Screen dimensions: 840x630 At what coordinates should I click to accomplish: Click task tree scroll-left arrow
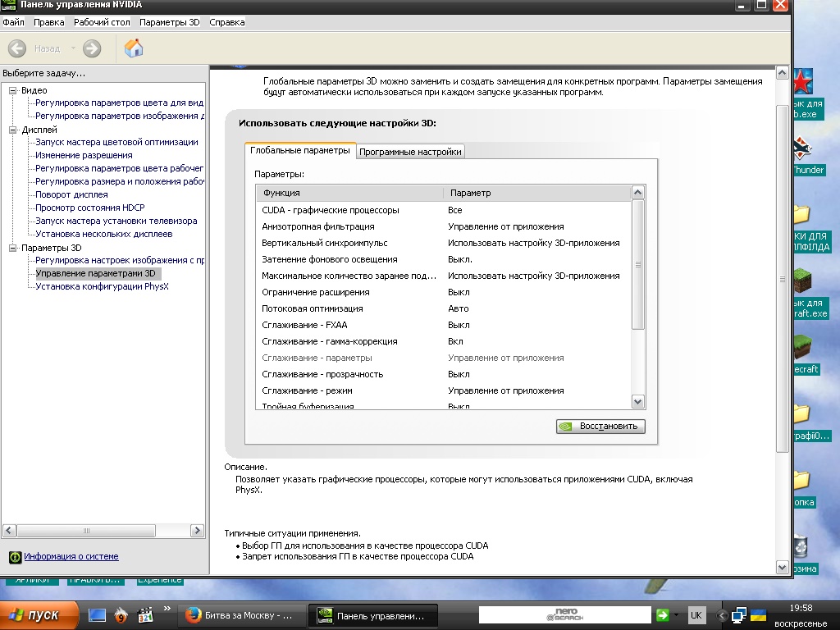(x=9, y=531)
